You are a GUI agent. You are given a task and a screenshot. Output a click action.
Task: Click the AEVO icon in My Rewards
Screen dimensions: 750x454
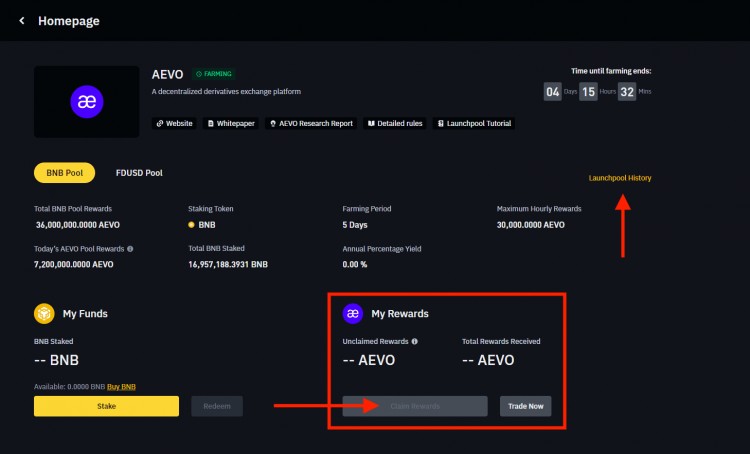(353, 314)
